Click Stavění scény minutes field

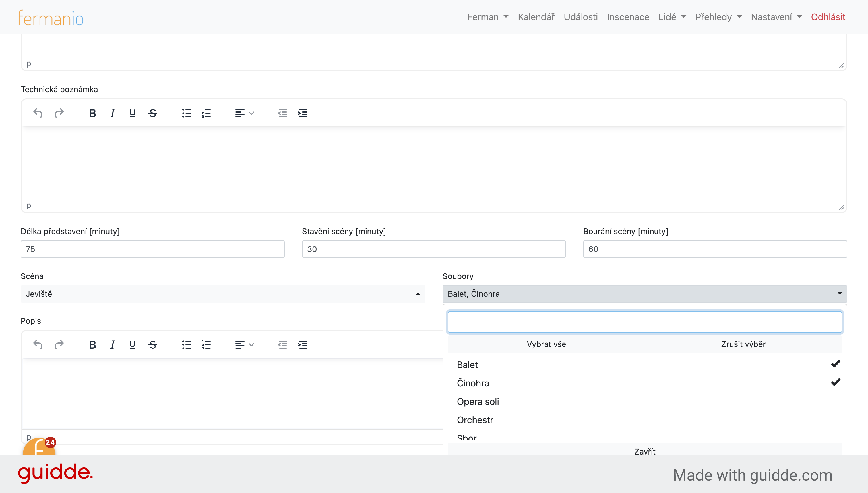(x=434, y=249)
